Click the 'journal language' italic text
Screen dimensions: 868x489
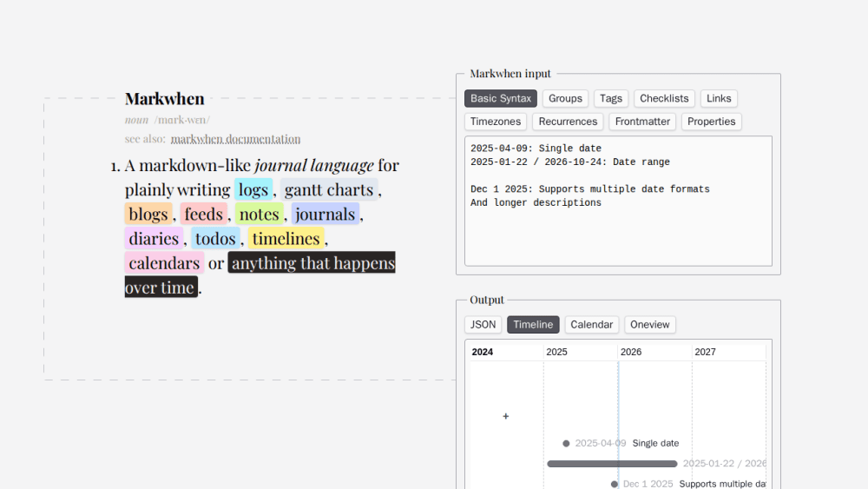314,166
